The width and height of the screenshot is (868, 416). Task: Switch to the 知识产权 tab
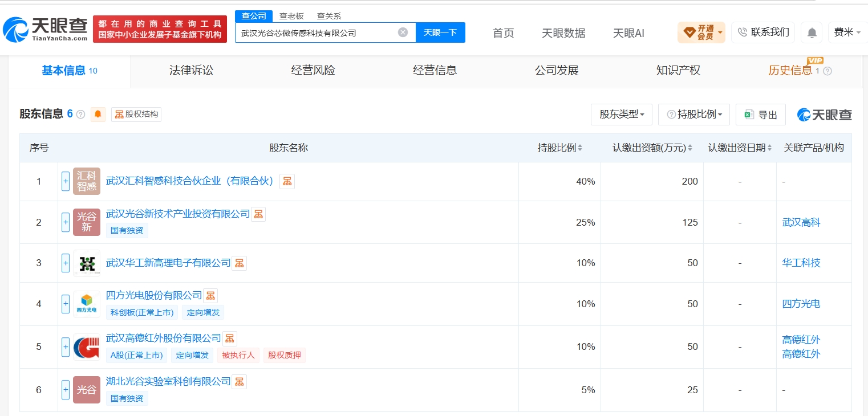(x=678, y=71)
